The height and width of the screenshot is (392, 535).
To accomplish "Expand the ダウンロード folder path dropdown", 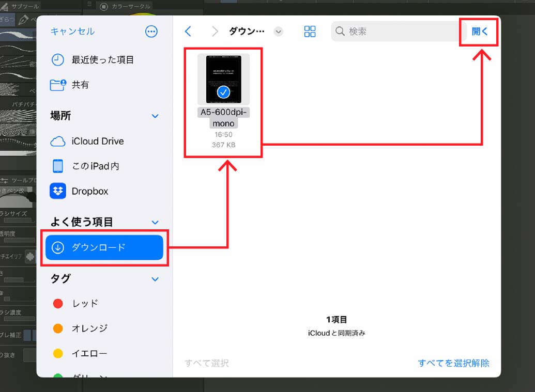I will 279,32.
